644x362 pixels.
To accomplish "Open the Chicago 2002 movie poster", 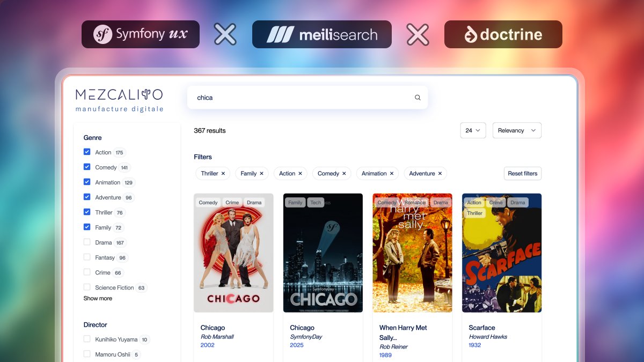I will (233, 253).
